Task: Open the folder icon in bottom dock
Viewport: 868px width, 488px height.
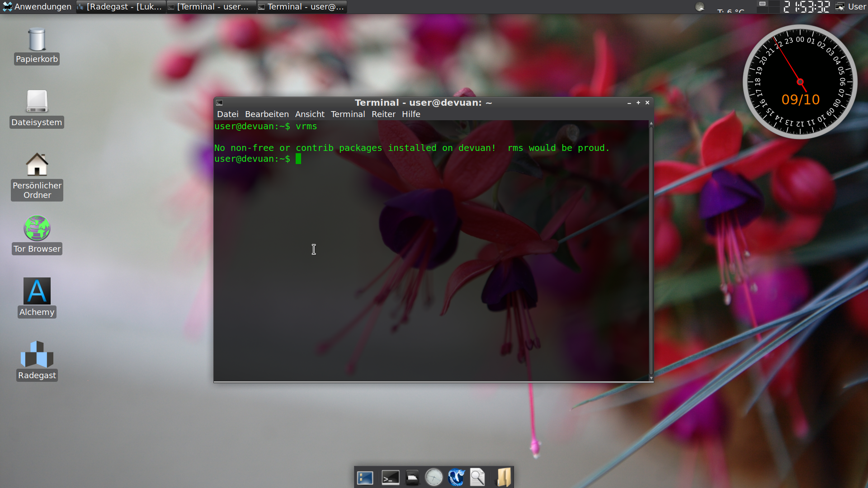Action: (x=503, y=477)
